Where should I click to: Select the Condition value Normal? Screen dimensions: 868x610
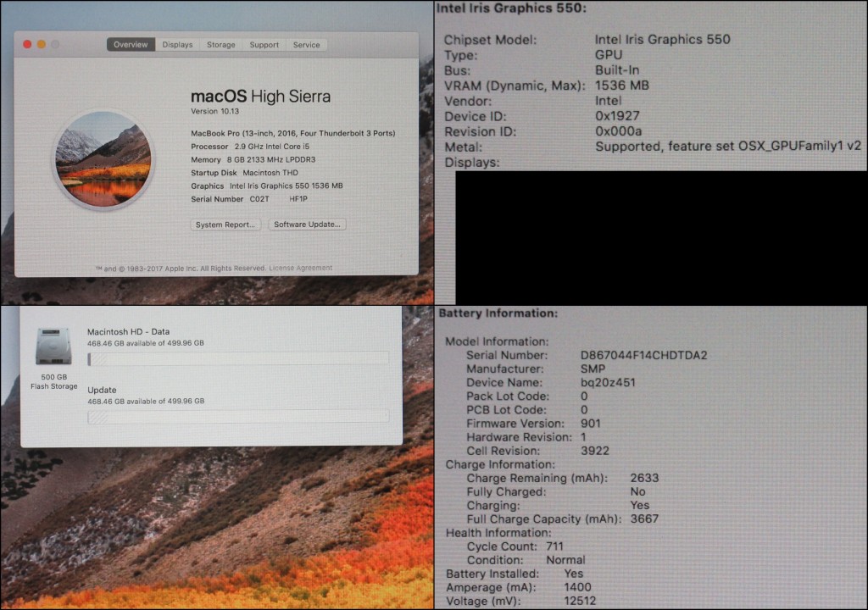point(565,560)
